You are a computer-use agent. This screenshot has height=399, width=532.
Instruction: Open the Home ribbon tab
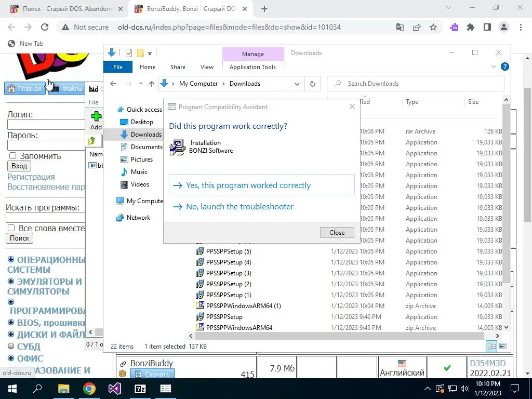(x=147, y=67)
